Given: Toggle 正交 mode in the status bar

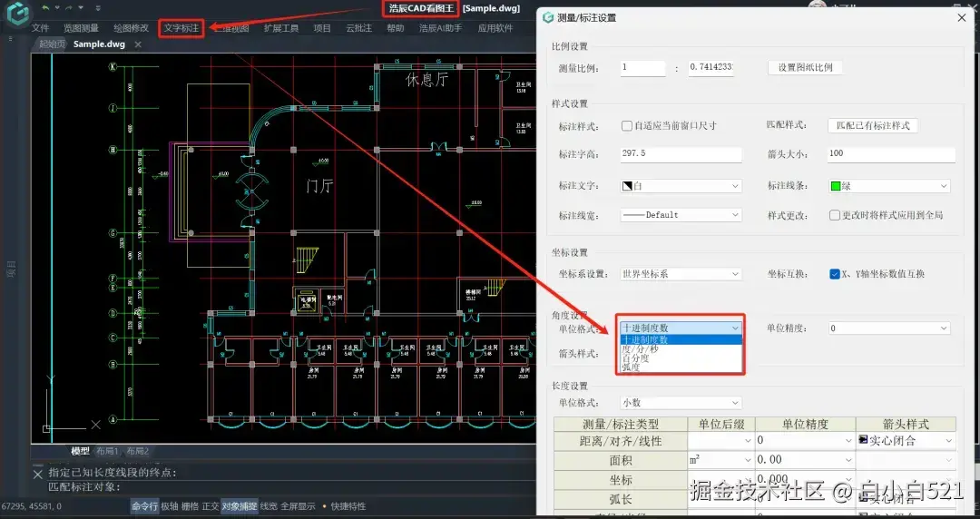Looking at the screenshot, I should tap(210, 506).
